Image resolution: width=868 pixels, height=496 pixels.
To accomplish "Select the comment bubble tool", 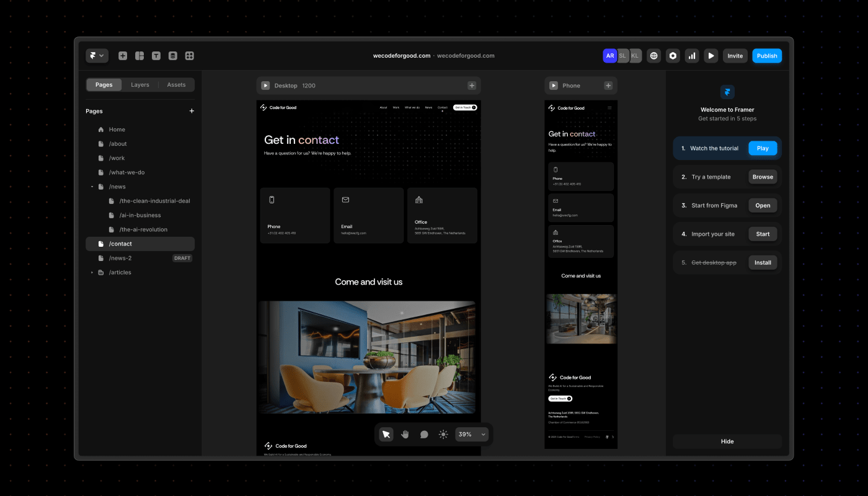I will 424,435.
